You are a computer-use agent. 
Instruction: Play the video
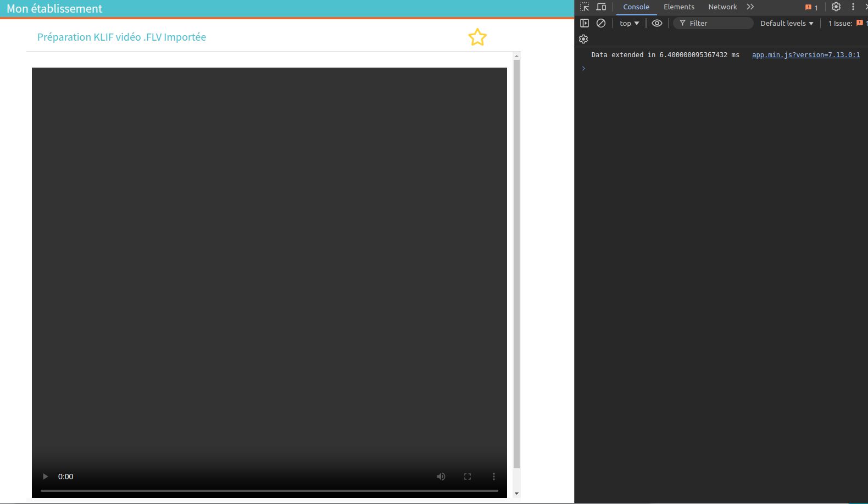pos(46,477)
